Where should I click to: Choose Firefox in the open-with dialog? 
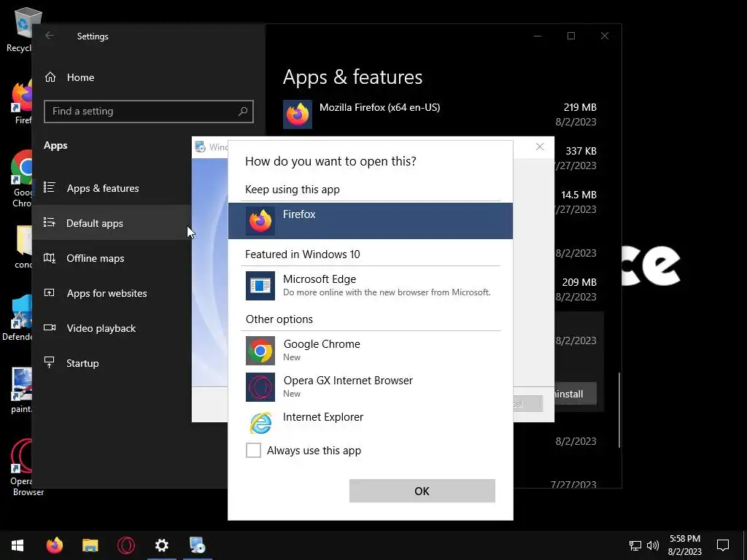pos(370,221)
